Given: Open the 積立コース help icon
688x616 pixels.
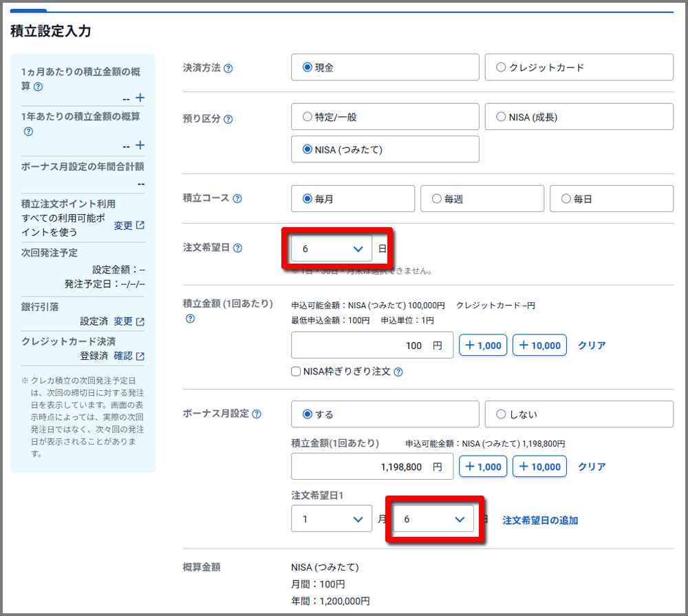Looking at the screenshot, I should [x=237, y=198].
